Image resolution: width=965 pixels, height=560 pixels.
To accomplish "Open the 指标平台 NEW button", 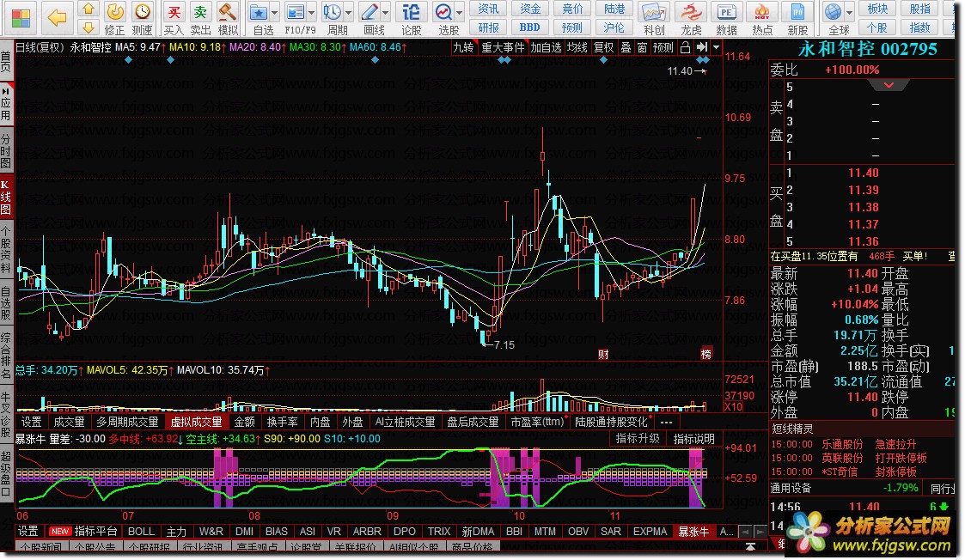I will [x=83, y=532].
